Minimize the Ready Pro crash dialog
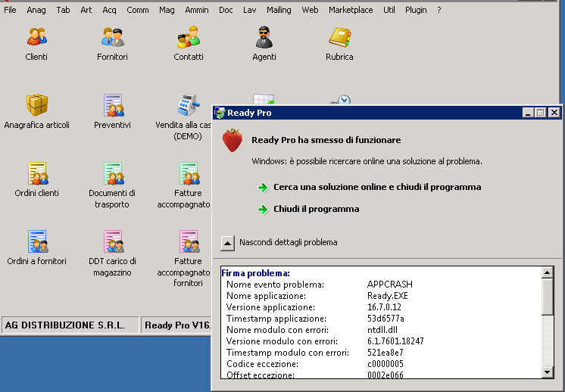Image resolution: width=565 pixels, height=392 pixels. coord(528,113)
